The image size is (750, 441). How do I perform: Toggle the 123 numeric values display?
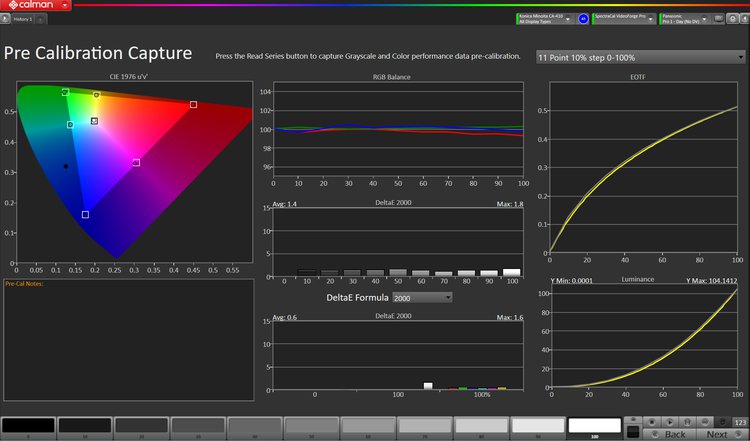(x=740, y=422)
